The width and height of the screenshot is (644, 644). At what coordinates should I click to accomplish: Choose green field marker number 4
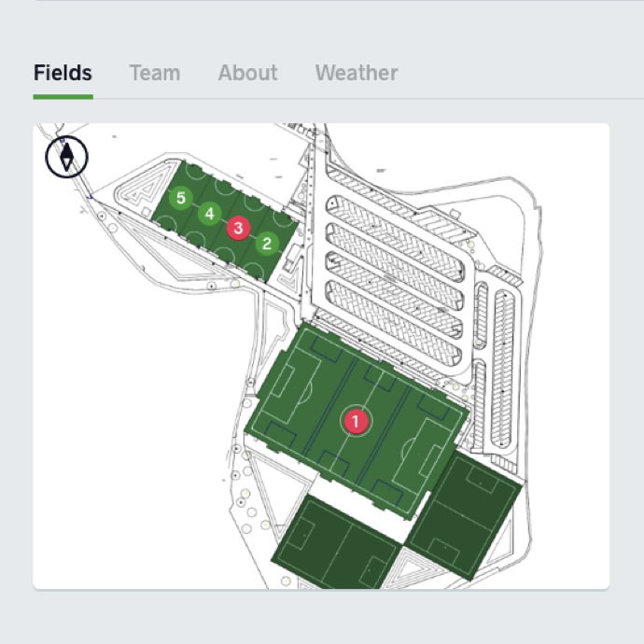(210, 214)
